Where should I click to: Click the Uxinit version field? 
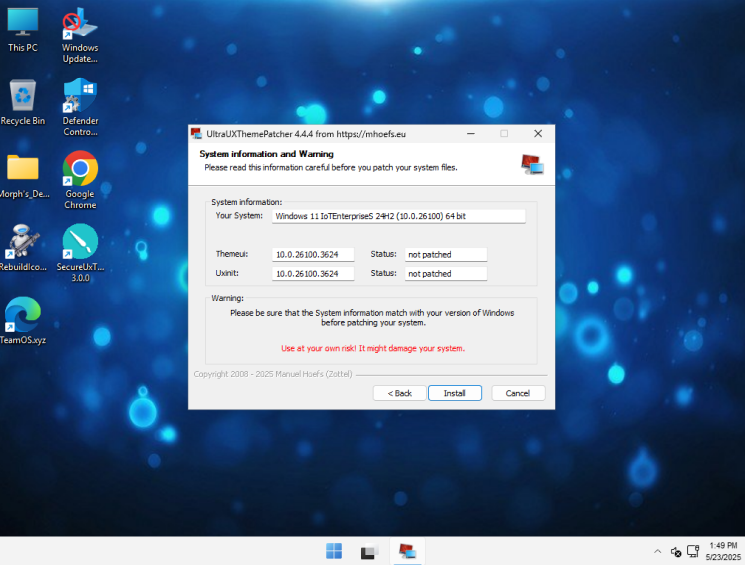(313, 274)
